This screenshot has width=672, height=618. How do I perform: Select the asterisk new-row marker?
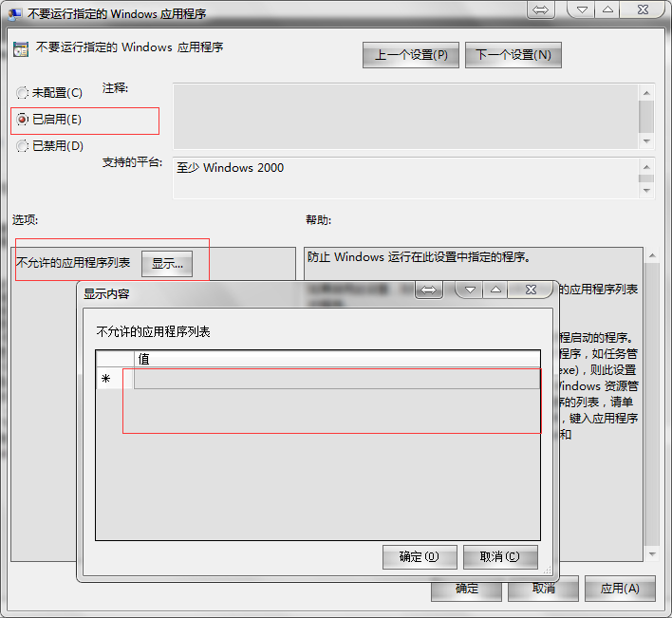[106, 379]
